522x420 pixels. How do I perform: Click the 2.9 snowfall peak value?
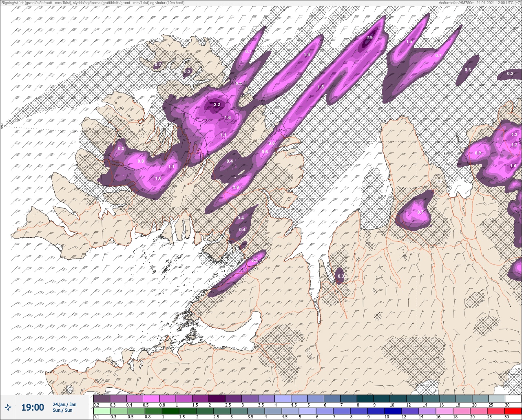369,38
